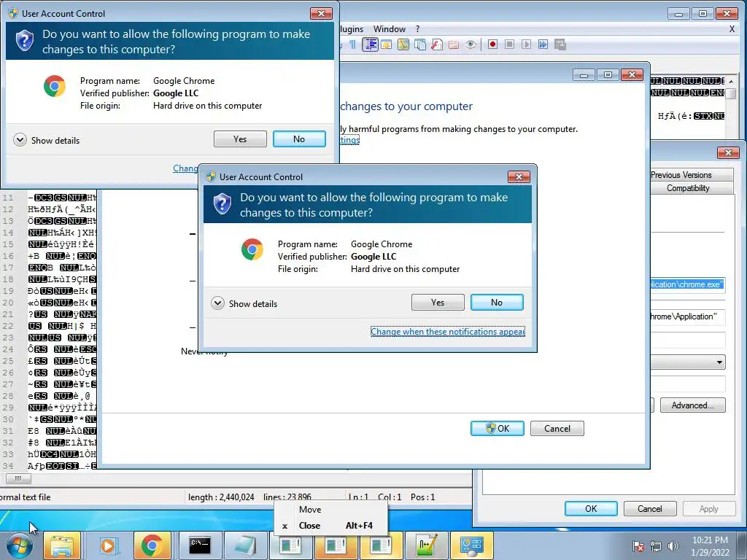Click the Google Chrome taskbar icon

pyautogui.click(x=152, y=545)
